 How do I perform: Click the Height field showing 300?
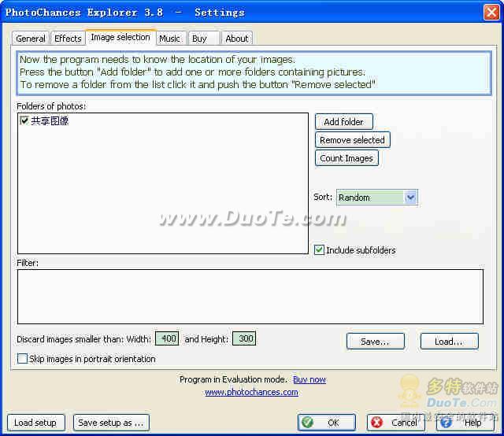coord(244,338)
